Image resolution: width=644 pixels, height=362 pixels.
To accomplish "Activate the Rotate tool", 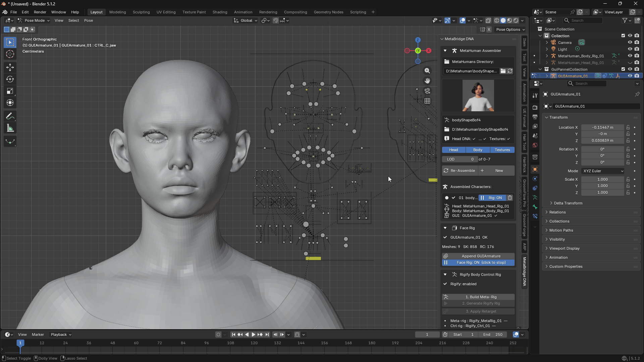I will point(10,79).
